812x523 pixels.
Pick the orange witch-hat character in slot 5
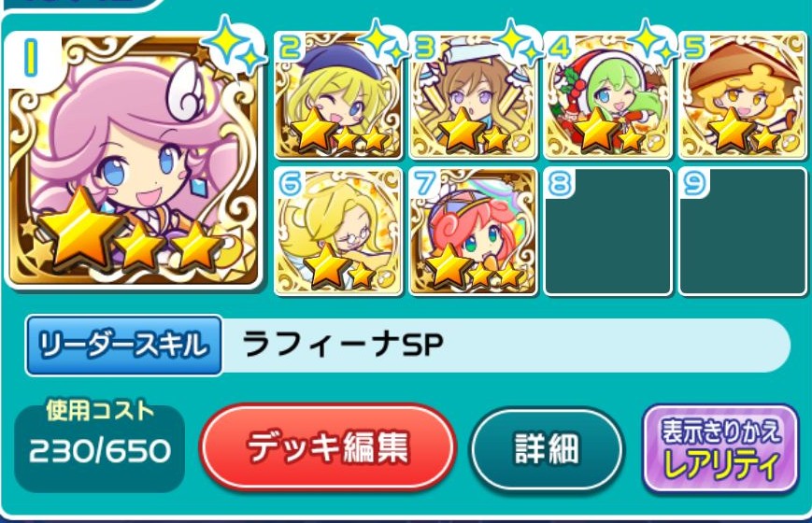[x=743, y=95]
